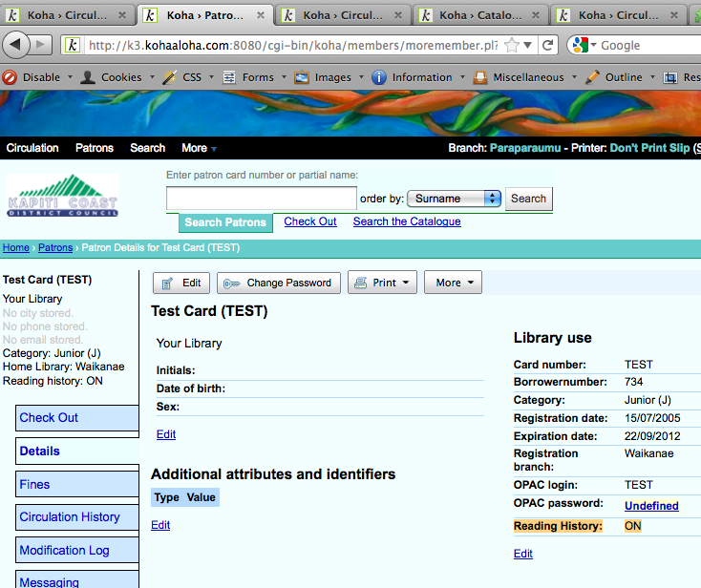Screen dimensions: 701x588
Task: Switch to the Koha Catalog browser tab
Action: 482,15
